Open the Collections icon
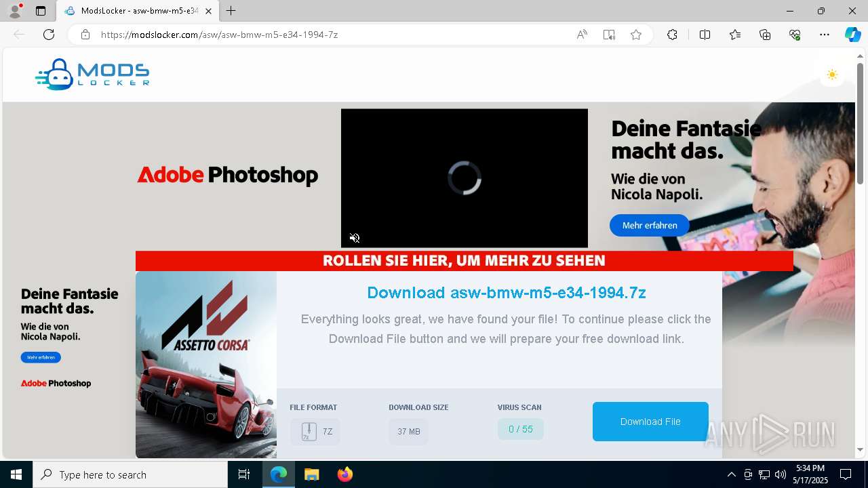This screenshot has width=868, height=488. pos(765,35)
